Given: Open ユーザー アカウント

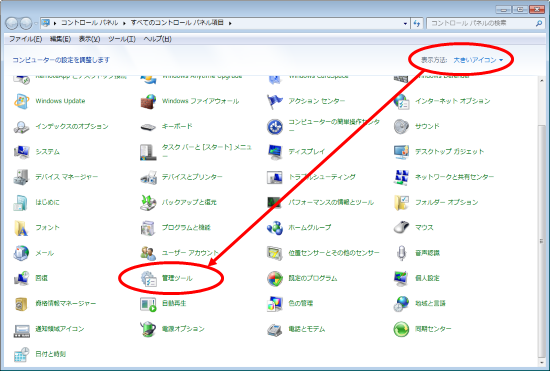Looking at the screenshot, I should (x=179, y=253).
